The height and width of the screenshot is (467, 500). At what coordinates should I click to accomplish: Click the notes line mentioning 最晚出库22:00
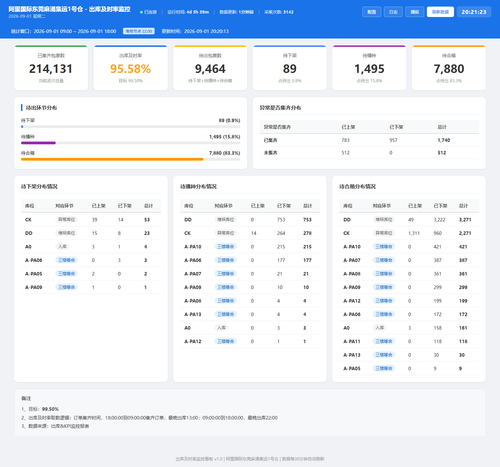[149, 418]
